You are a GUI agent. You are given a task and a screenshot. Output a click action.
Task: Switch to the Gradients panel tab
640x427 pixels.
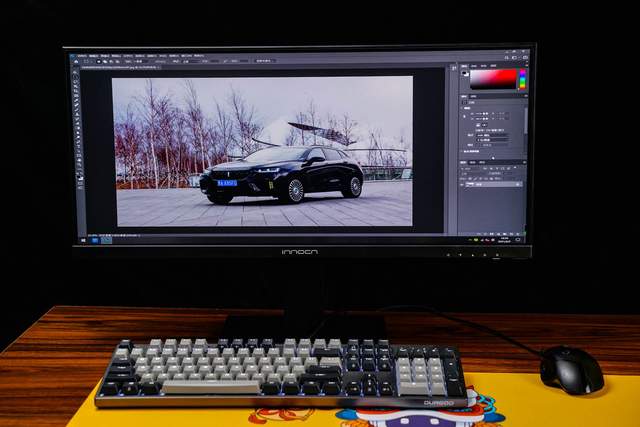(x=484, y=66)
